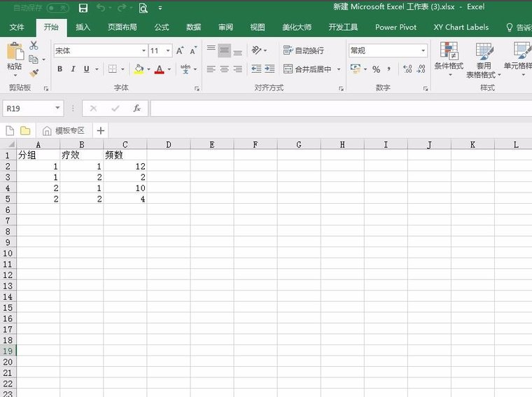Click the Save icon in title bar
Viewport: 532px width, 397px height.
pyautogui.click(x=83, y=8)
